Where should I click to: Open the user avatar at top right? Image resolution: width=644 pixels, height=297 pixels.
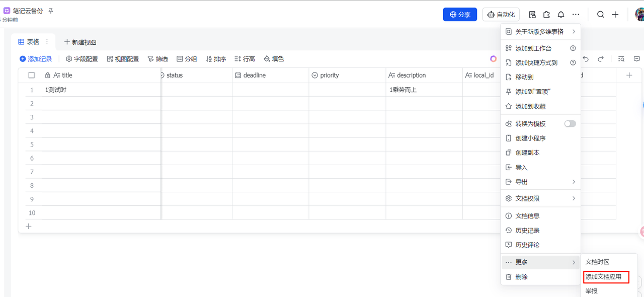pos(639,15)
